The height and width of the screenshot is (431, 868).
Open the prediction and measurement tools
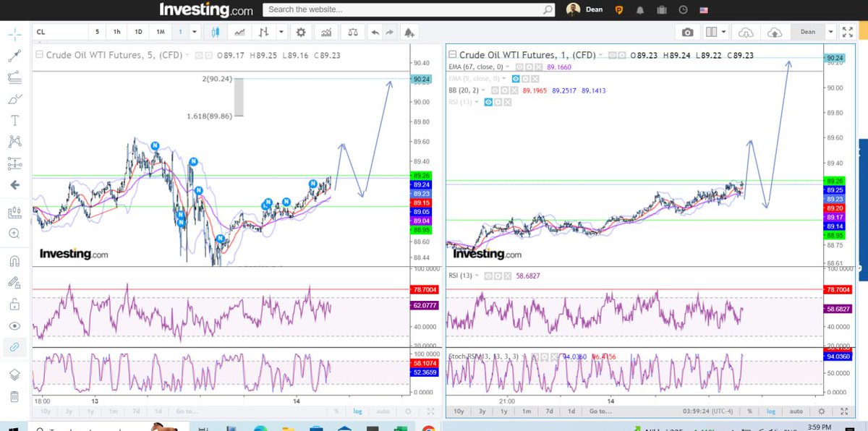[14, 163]
